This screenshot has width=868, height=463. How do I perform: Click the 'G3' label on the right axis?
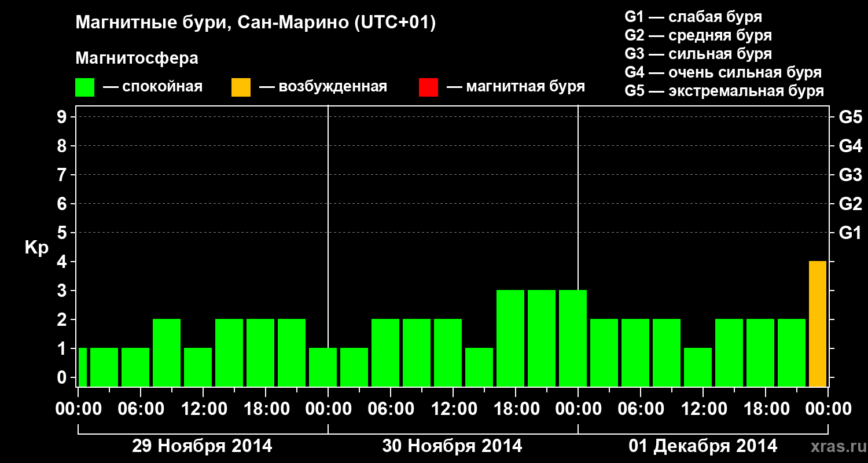(850, 175)
